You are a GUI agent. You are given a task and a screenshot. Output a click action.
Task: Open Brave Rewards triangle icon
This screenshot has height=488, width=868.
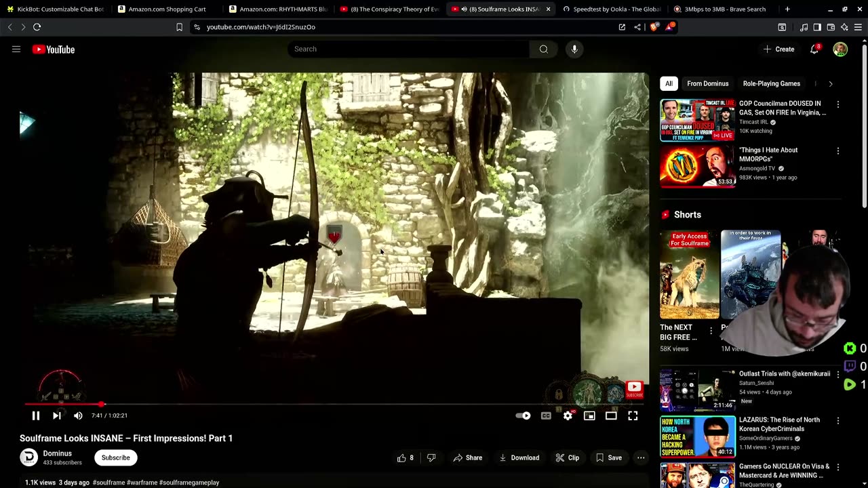tap(670, 27)
